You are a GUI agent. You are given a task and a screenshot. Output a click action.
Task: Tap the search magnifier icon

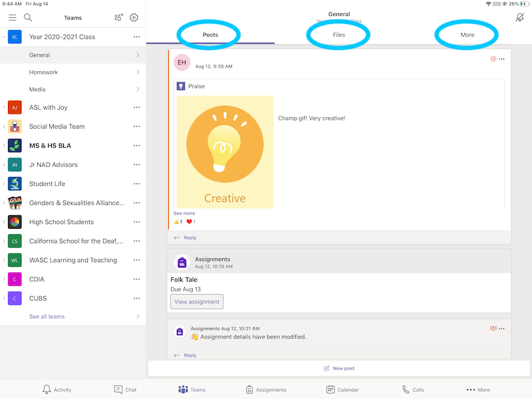tap(28, 18)
